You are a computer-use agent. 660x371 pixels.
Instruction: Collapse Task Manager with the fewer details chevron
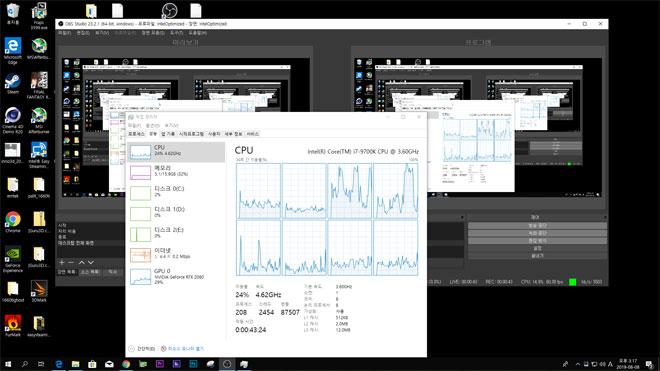coord(131,349)
